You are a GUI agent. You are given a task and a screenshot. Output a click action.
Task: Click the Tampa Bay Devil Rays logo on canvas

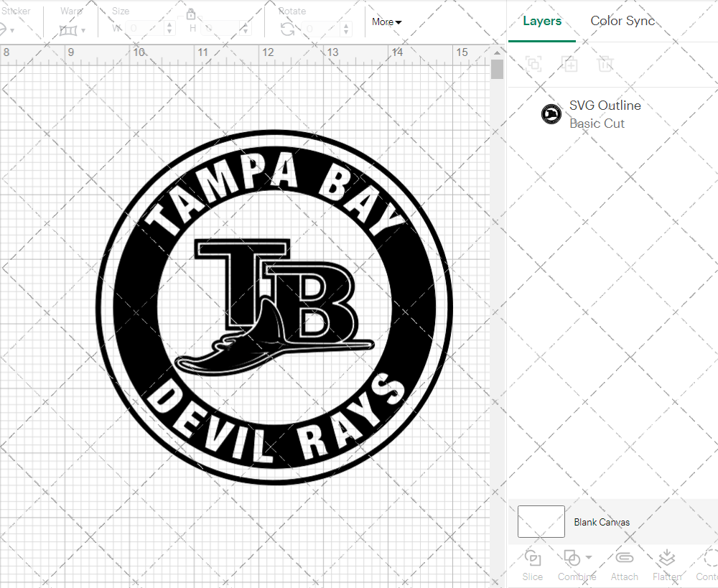(274, 307)
